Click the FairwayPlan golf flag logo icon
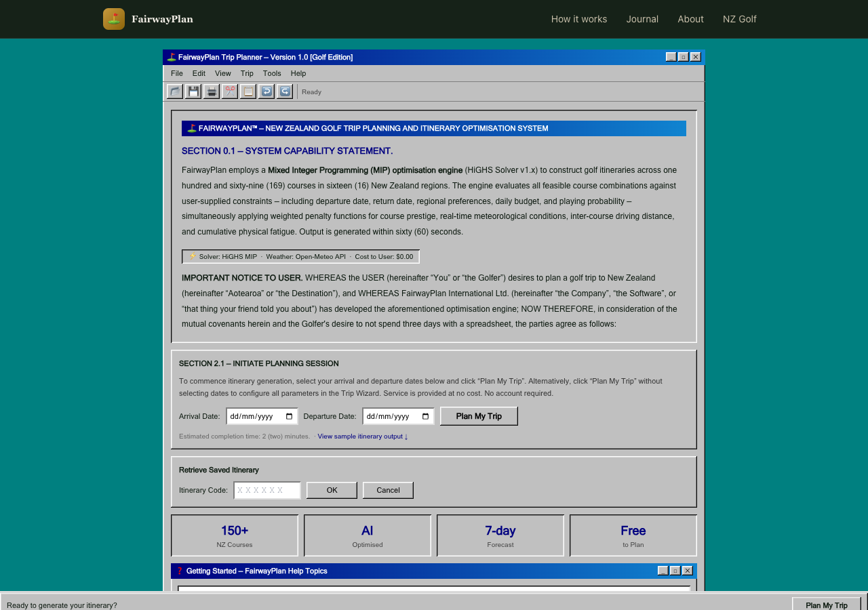The width and height of the screenshot is (868, 610). coord(114,19)
